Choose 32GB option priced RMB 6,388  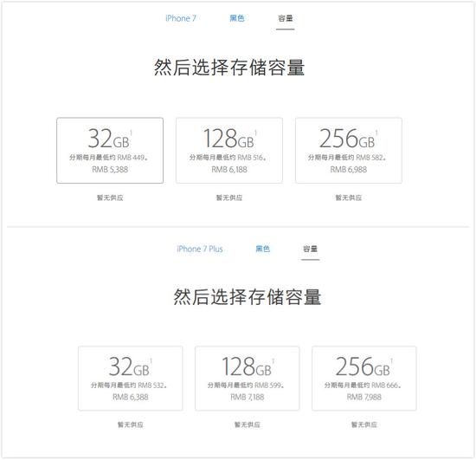[x=131, y=379]
